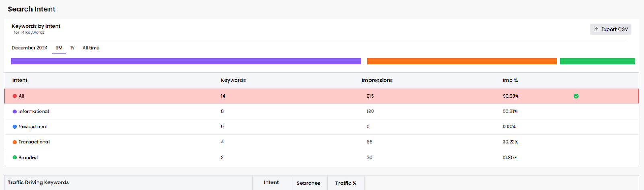Click the red dot beside All
Screen dimensions: 644x190
[x=14, y=96]
